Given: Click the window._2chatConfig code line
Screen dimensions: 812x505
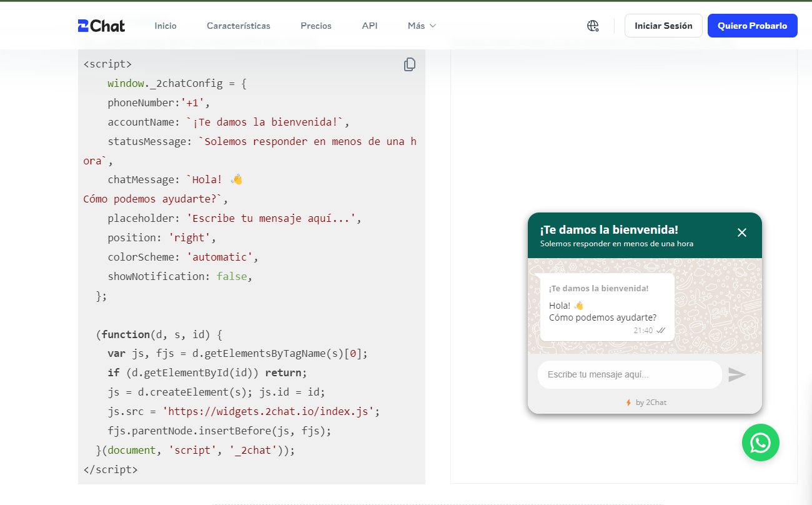Looking at the screenshot, I should coord(177,83).
